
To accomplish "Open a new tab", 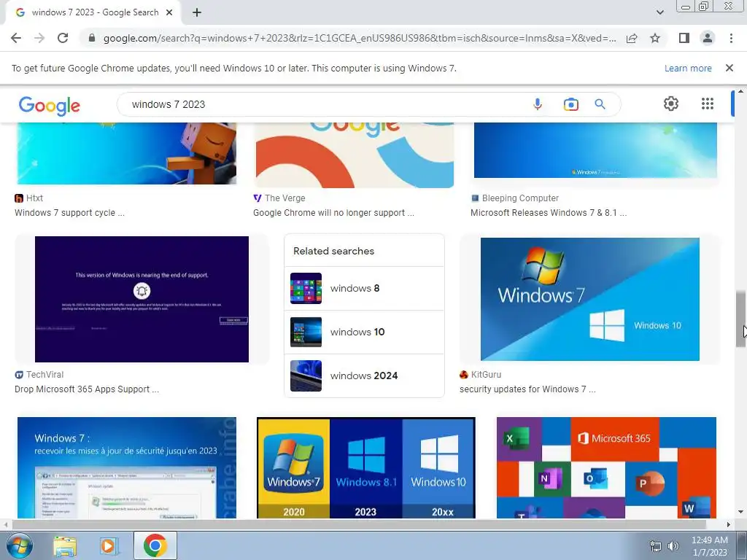I will (197, 13).
